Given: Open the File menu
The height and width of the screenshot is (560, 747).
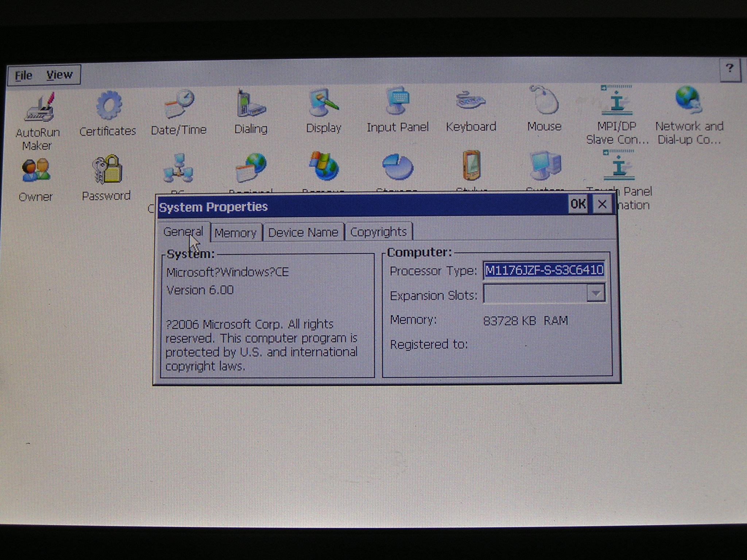Looking at the screenshot, I should click(24, 75).
